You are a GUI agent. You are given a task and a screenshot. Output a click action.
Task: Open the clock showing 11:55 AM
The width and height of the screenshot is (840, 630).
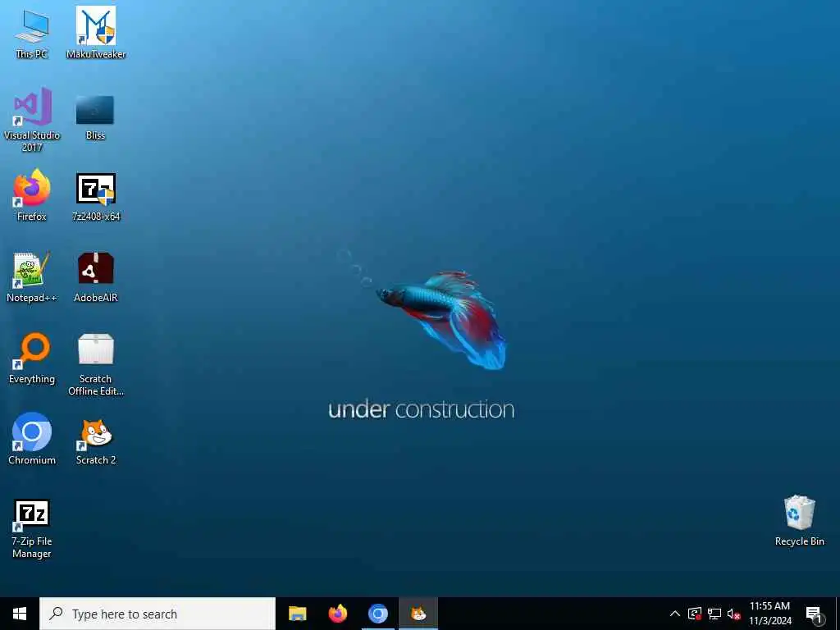click(x=769, y=614)
